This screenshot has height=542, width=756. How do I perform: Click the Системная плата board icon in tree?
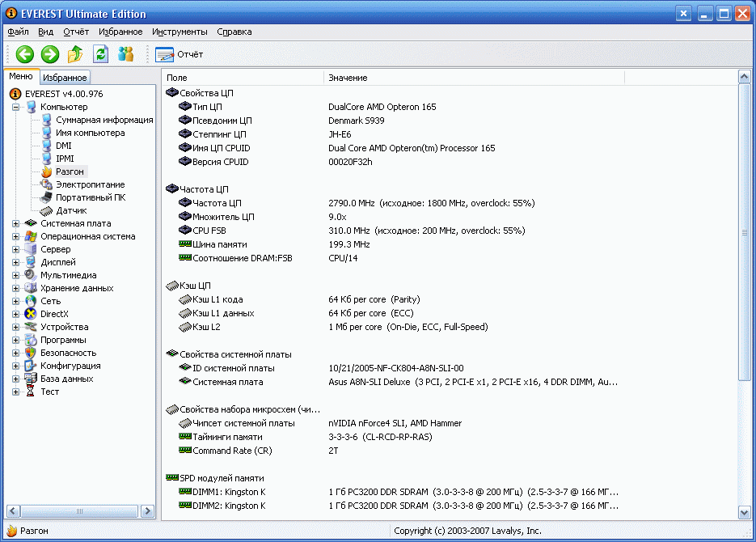pos(31,223)
